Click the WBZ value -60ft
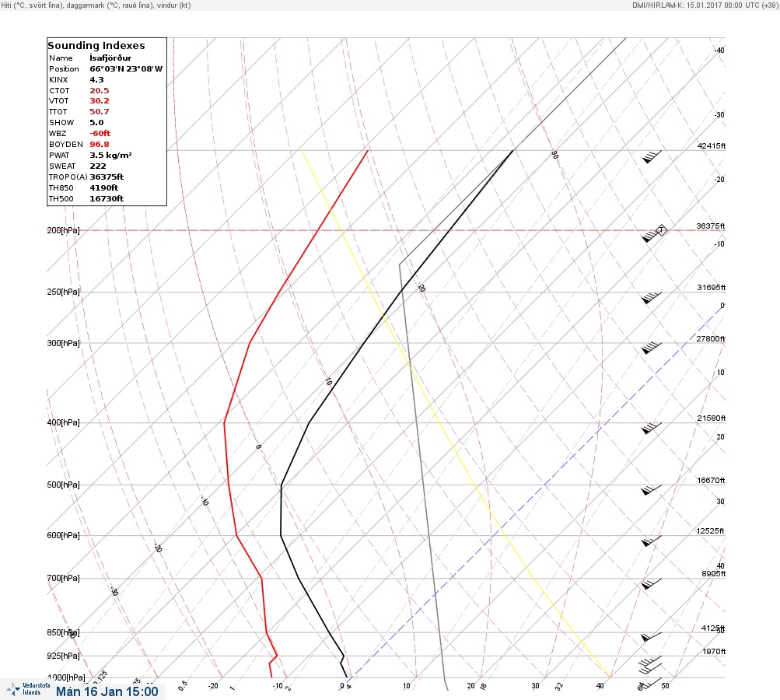This screenshot has height=700, width=780. click(x=100, y=133)
